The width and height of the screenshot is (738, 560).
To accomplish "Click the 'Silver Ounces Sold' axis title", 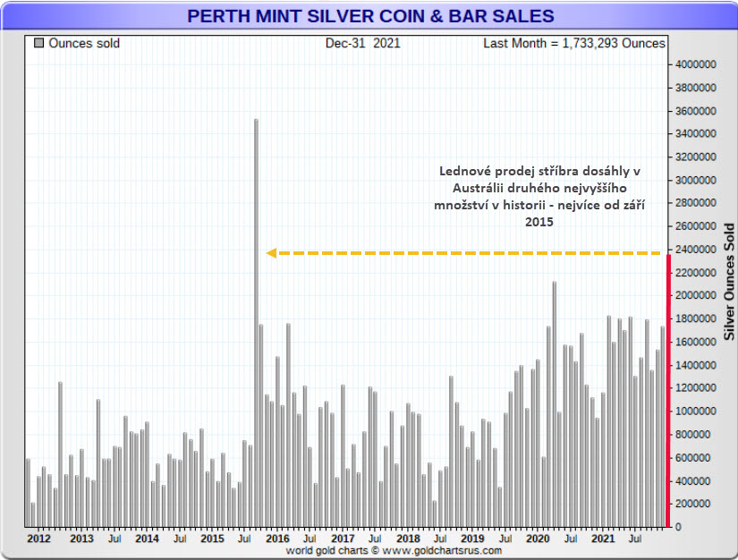I will click(729, 282).
